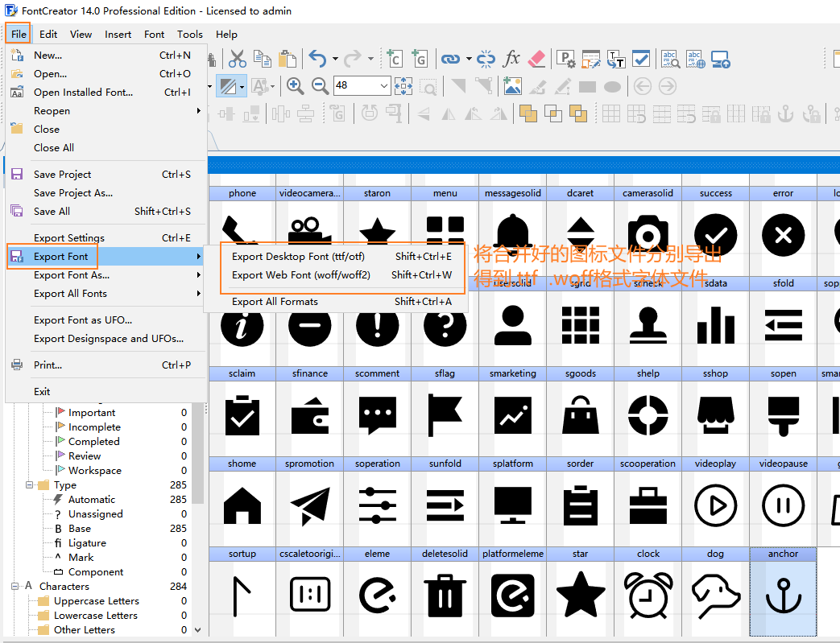The image size is (840, 643).
Task: Click the fx formula icon in toolbar
Action: click(511, 59)
